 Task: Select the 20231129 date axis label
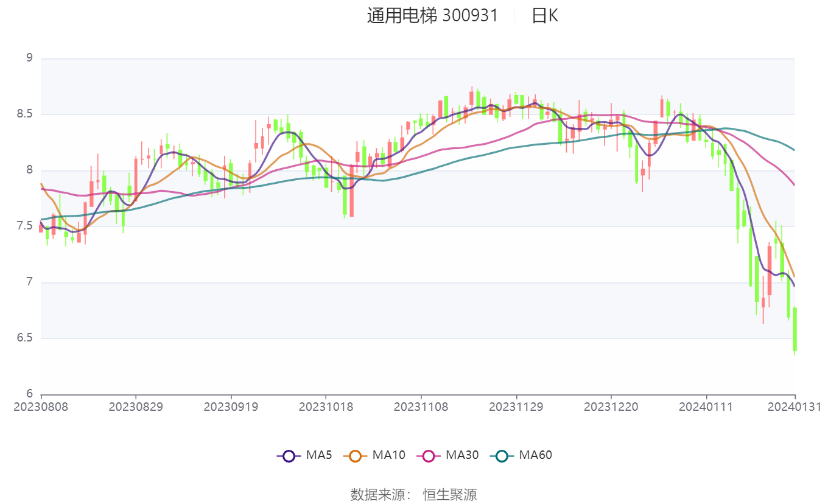pyautogui.click(x=516, y=407)
